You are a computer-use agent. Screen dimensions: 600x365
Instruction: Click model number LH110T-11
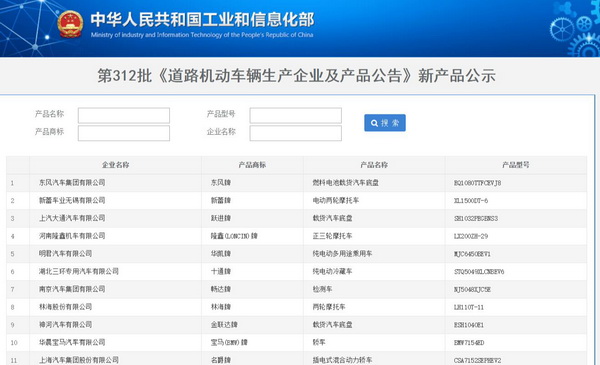click(469, 307)
